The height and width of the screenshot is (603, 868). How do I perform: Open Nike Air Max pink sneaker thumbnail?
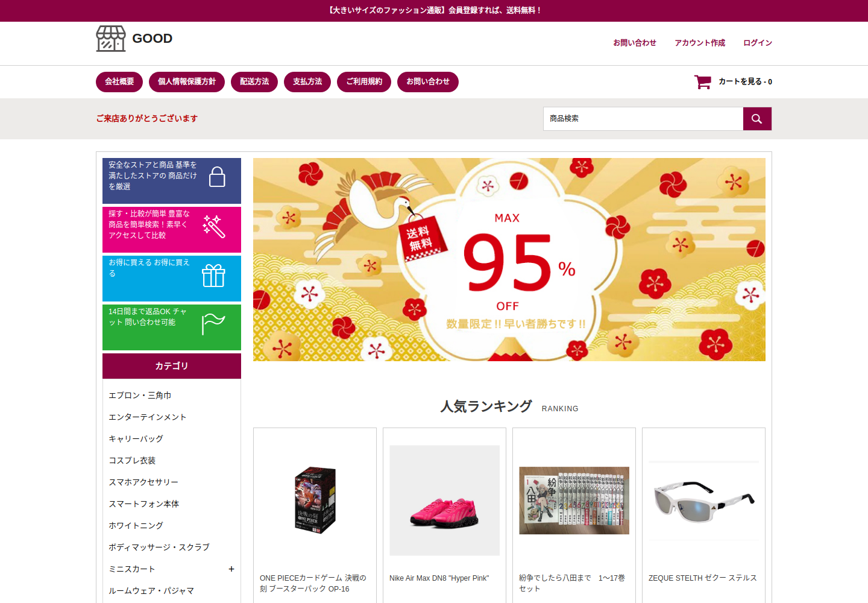pos(445,500)
